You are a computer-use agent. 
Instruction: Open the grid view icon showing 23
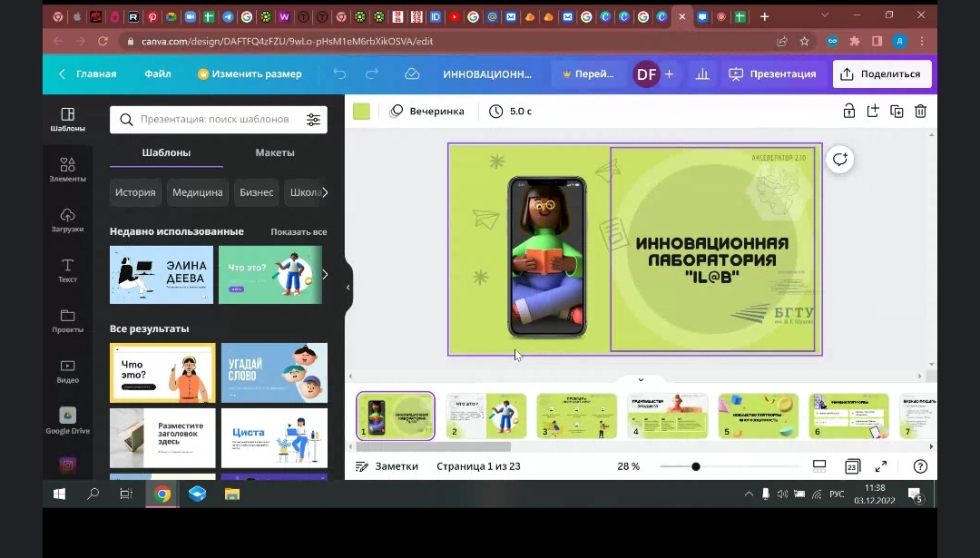(x=852, y=466)
